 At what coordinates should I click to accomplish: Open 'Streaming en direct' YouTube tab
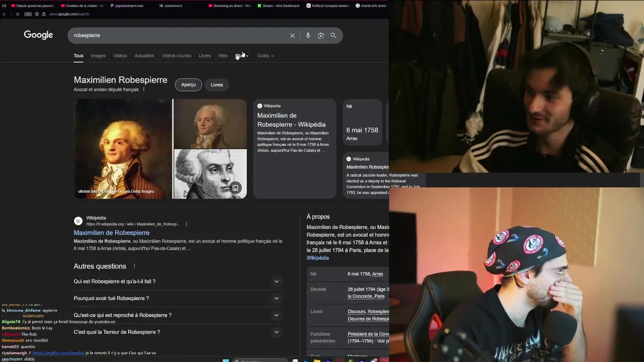click(229, 6)
